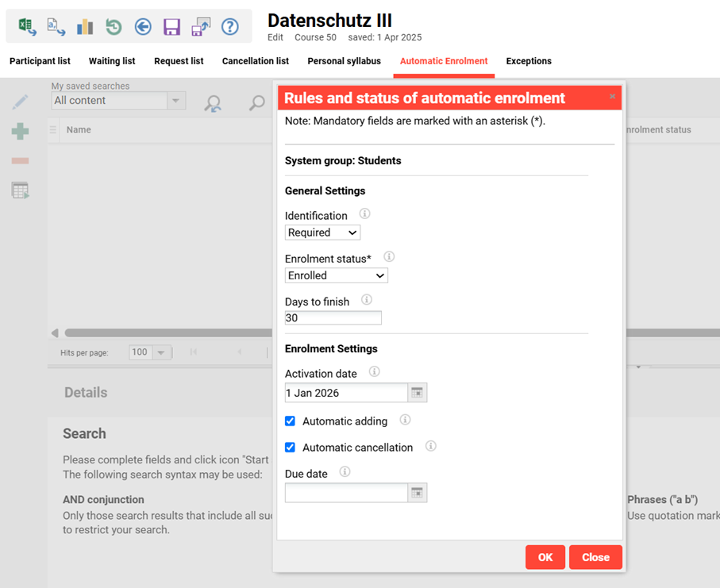Go back using the blue arrow icon
Viewport: 720px width, 588px height.
[143, 27]
